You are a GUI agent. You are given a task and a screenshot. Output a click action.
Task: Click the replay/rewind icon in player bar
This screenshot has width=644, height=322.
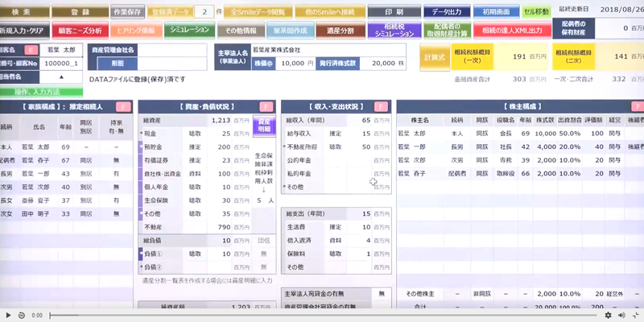pyautogui.click(x=22, y=315)
